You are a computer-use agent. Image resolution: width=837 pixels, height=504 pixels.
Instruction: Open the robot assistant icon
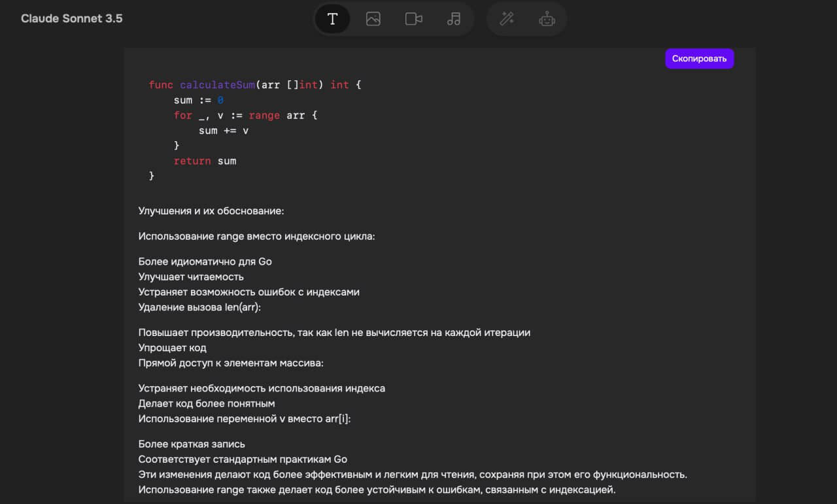(x=547, y=19)
